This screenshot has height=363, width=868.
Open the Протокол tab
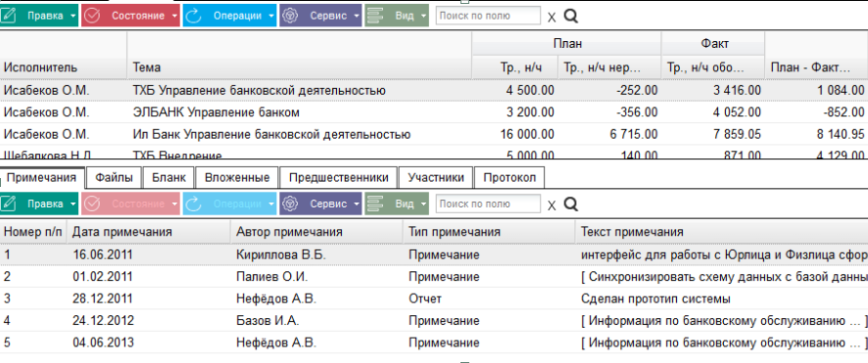509,178
